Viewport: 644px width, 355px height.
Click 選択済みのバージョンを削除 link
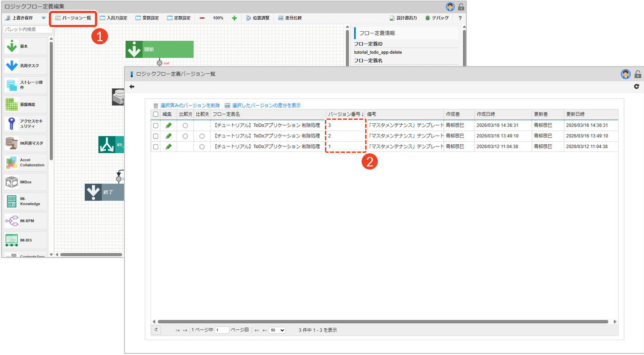tap(186, 105)
